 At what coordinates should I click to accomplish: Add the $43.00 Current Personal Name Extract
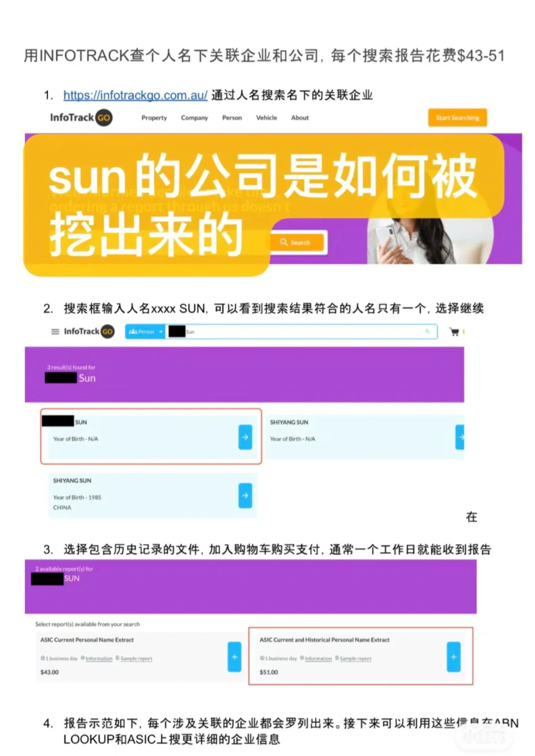coord(234,657)
